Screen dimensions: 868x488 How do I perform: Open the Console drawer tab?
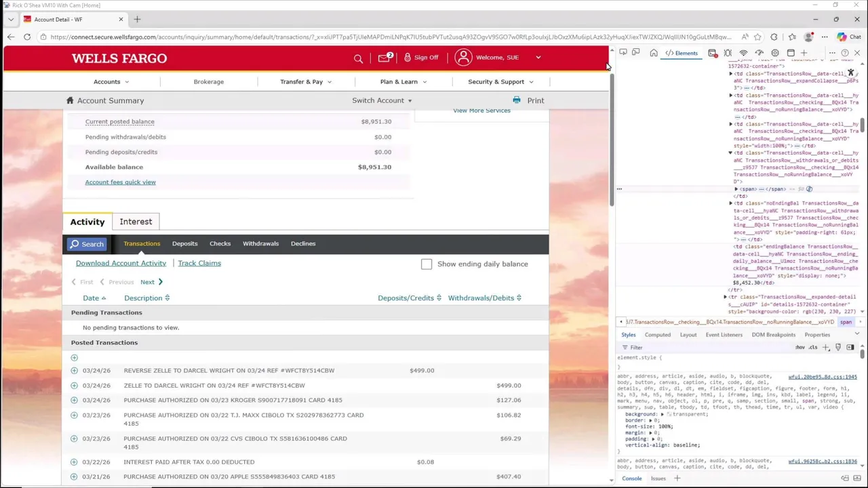(x=631, y=479)
